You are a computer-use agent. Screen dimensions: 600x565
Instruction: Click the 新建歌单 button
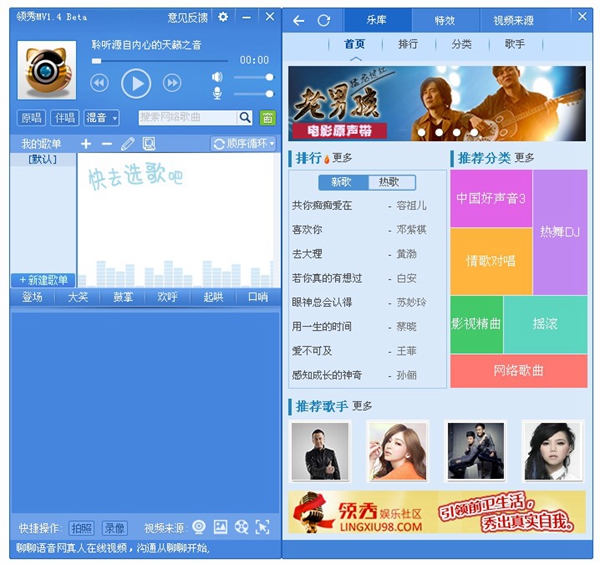coord(43,280)
